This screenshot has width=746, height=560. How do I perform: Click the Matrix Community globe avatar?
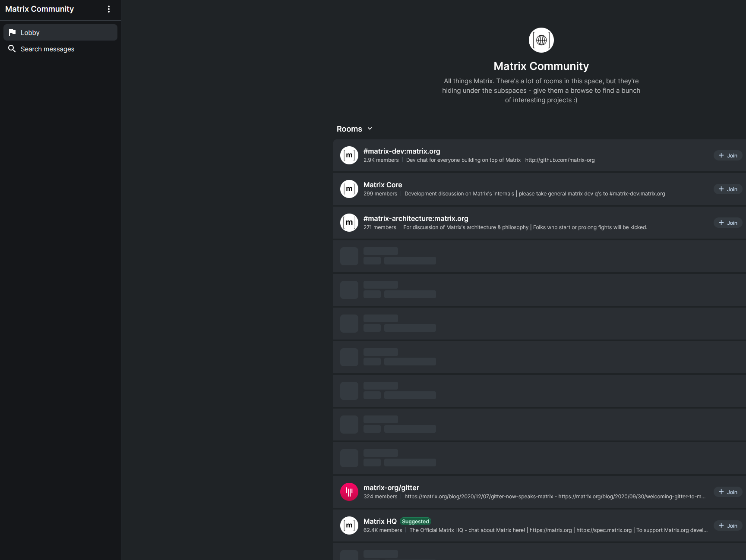pyautogui.click(x=541, y=40)
